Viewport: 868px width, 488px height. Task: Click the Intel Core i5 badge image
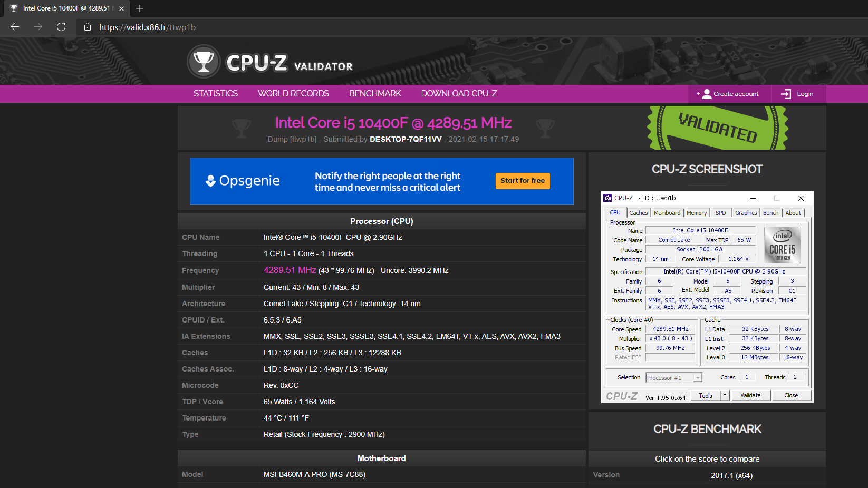783,245
